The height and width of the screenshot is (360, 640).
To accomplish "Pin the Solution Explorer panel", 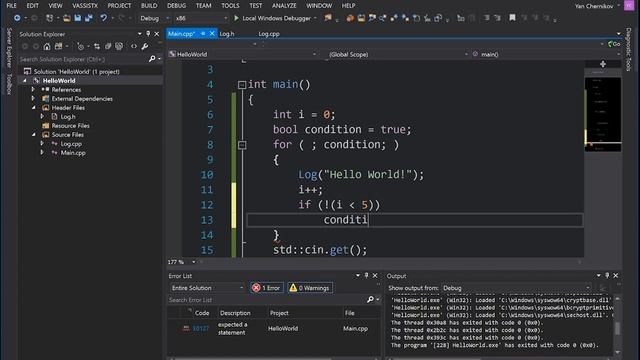I will point(148,34).
